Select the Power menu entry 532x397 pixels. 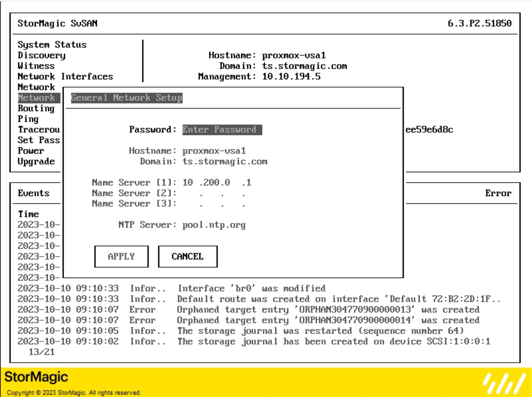(x=31, y=151)
